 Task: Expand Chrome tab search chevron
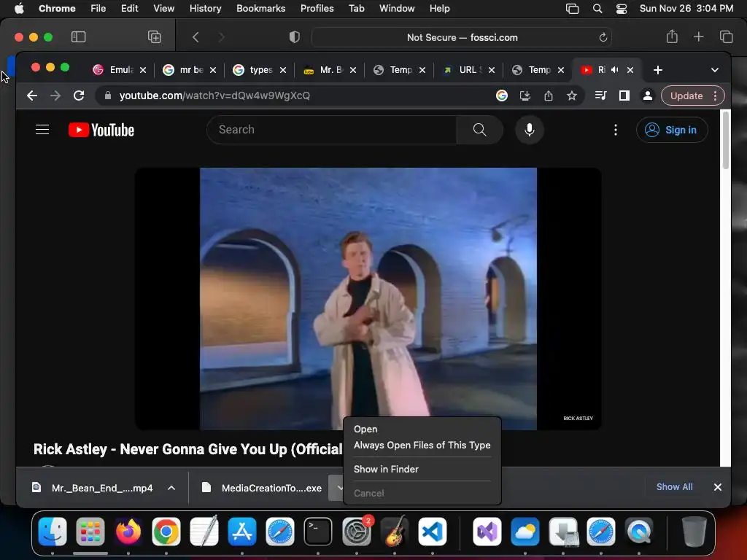(x=715, y=70)
